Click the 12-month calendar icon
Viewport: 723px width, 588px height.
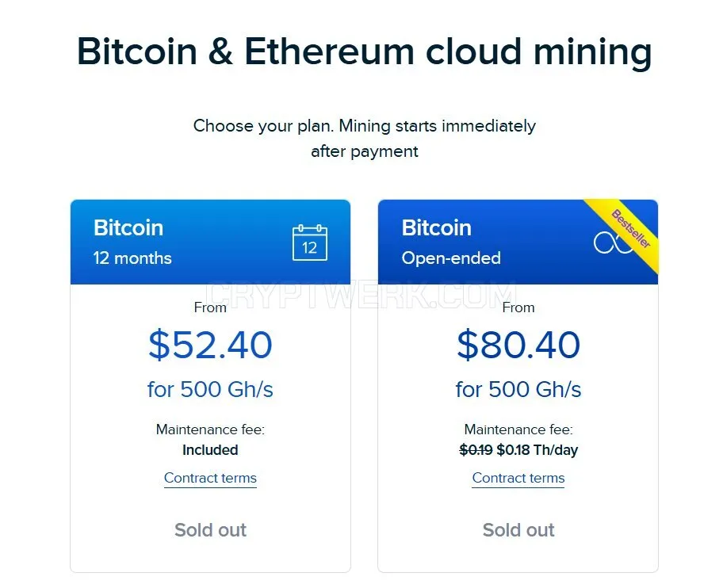tap(310, 242)
